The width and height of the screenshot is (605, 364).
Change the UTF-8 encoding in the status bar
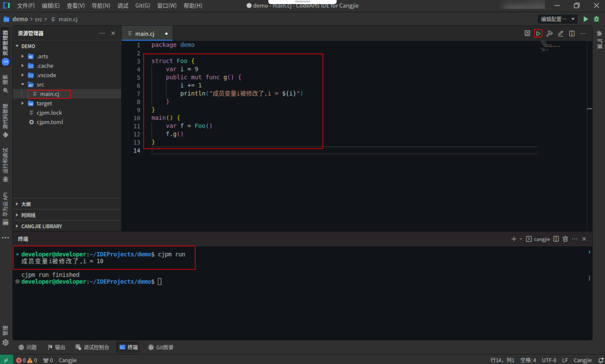(x=549, y=360)
